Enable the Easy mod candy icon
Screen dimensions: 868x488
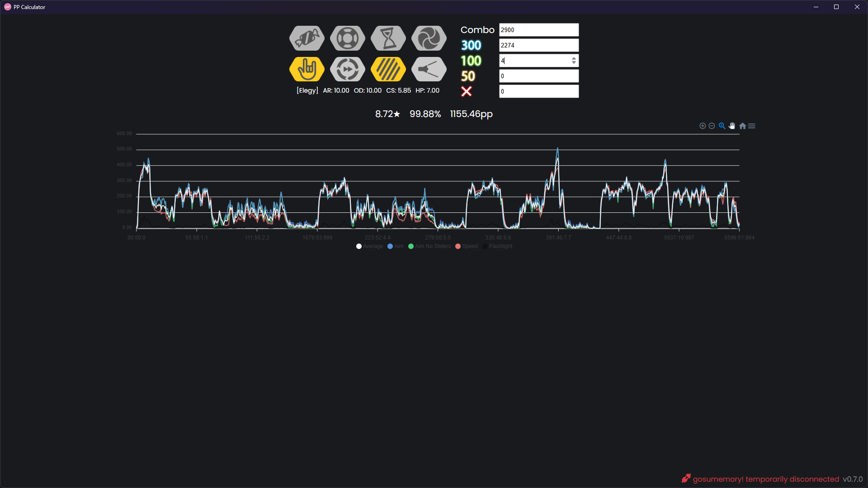307,38
